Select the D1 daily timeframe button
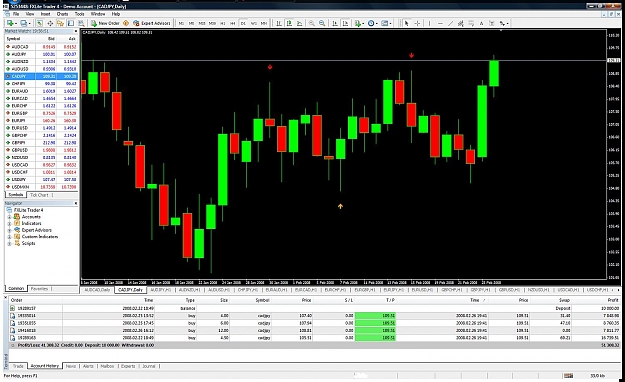The height and width of the screenshot is (382, 625). (x=243, y=24)
